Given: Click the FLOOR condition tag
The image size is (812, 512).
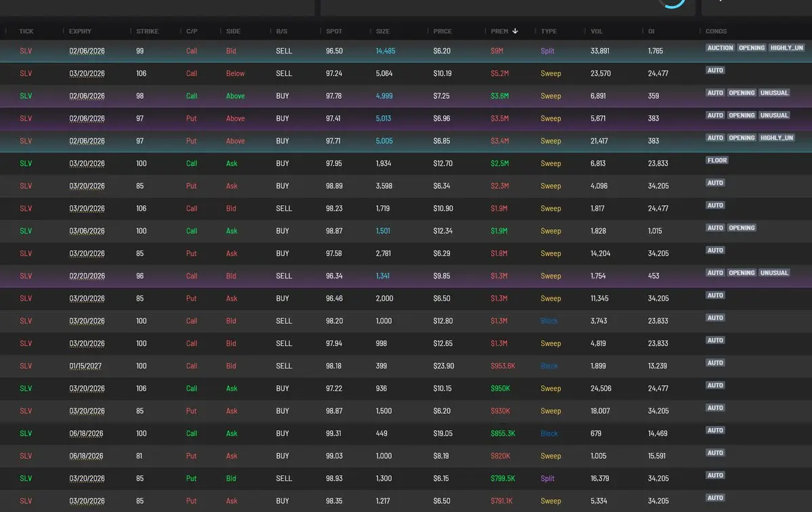Looking at the screenshot, I should (x=717, y=161).
